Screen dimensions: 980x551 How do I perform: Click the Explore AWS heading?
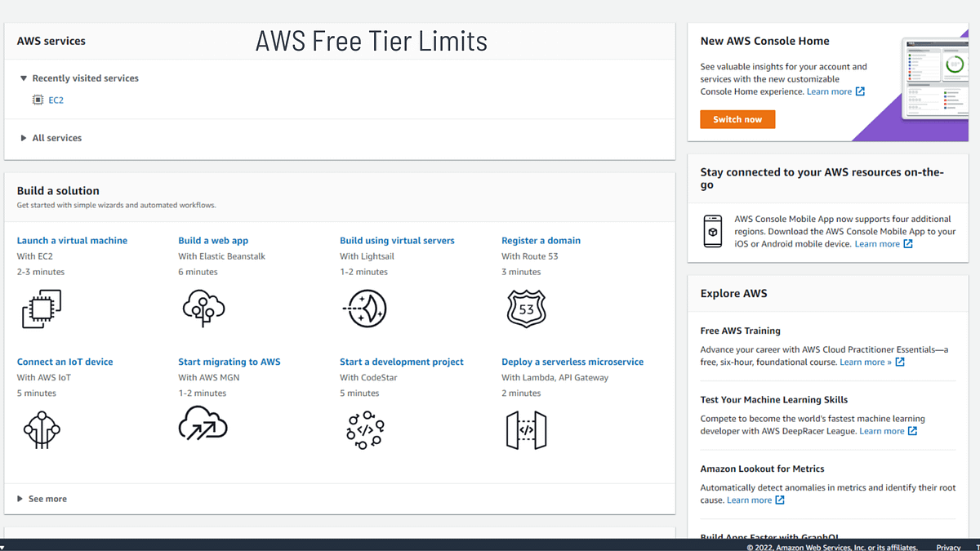tap(733, 293)
